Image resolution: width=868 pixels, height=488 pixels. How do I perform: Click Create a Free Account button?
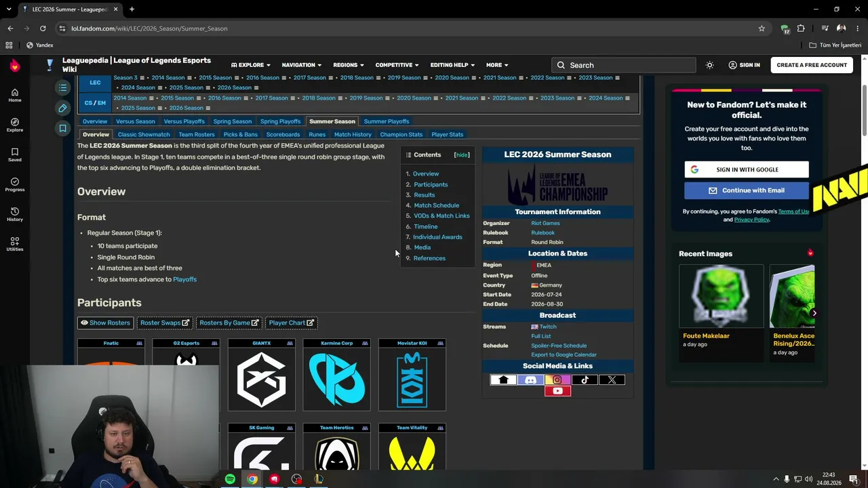[x=812, y=65]
